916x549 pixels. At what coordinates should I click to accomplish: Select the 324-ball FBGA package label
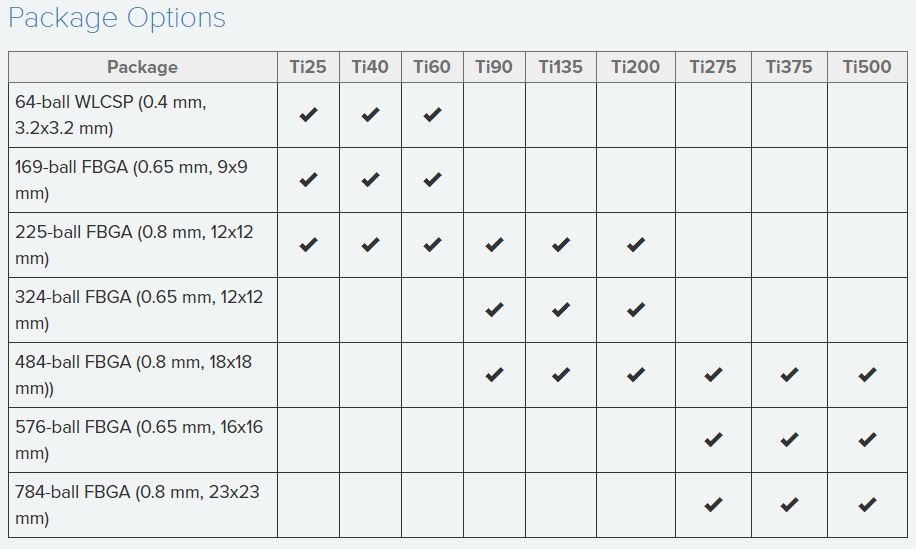point(139,310)
